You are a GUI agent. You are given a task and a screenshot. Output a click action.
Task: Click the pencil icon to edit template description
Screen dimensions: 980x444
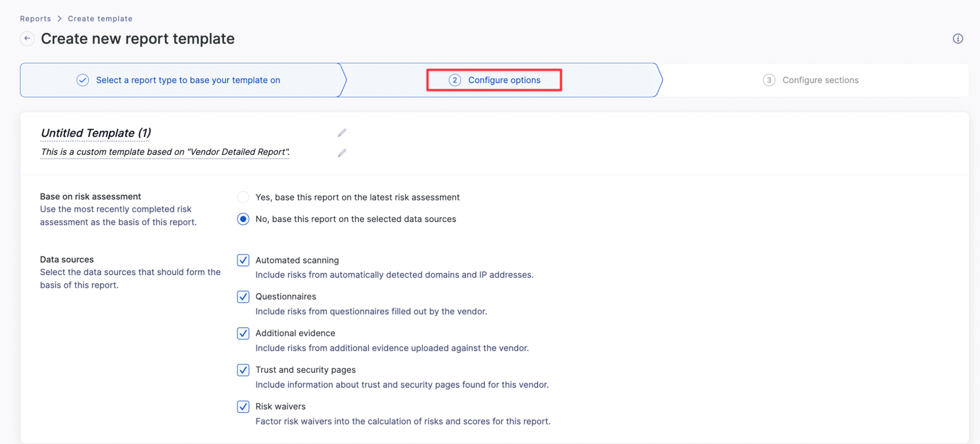click(342, 153)
